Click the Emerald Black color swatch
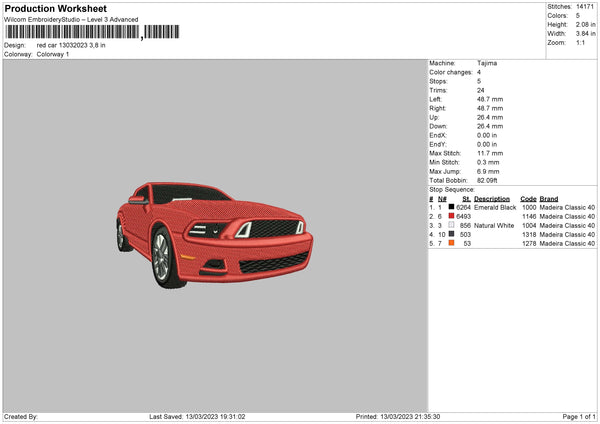Screen dimensions: 600x424 pos(452,207)
